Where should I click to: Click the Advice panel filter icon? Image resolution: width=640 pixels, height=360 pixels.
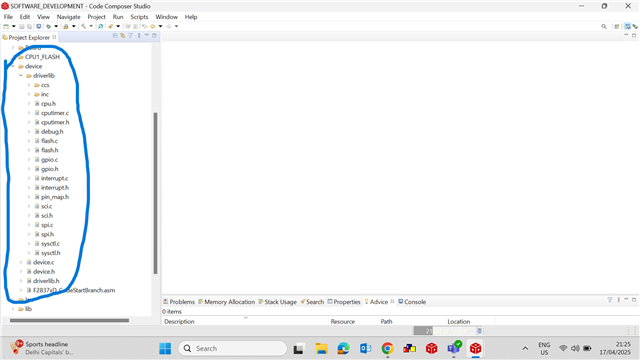point(610,300)
